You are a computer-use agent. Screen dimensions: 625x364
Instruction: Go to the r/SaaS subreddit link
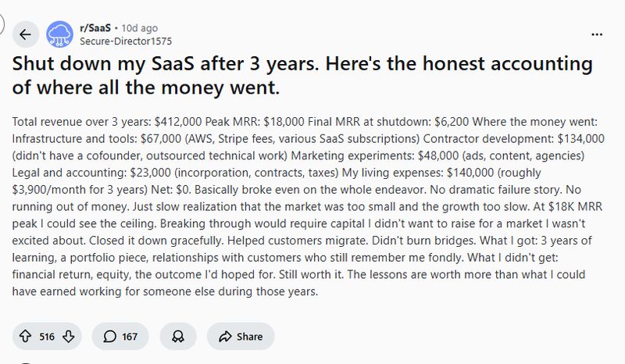96,28
